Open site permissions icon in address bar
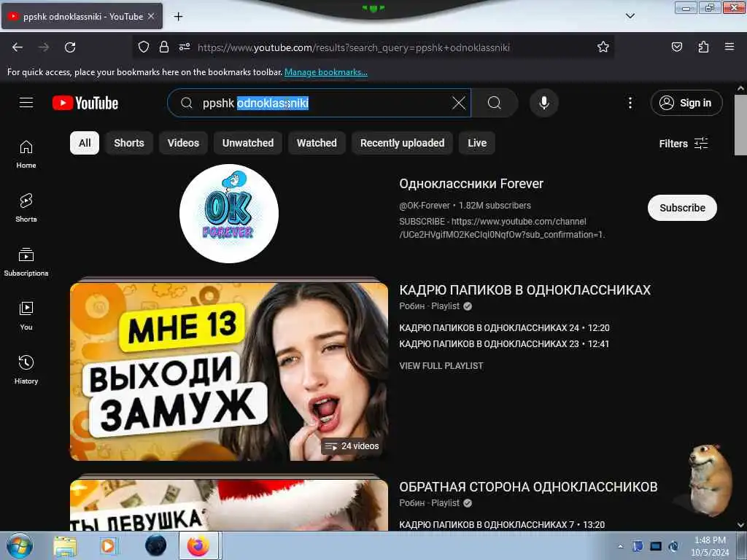747x560 pixels. tap(185, 47)
